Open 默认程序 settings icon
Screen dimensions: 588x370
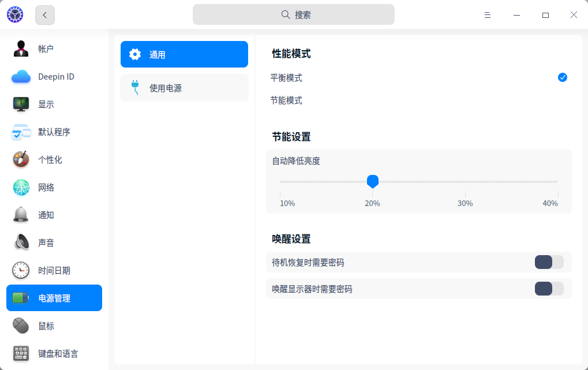21,132
